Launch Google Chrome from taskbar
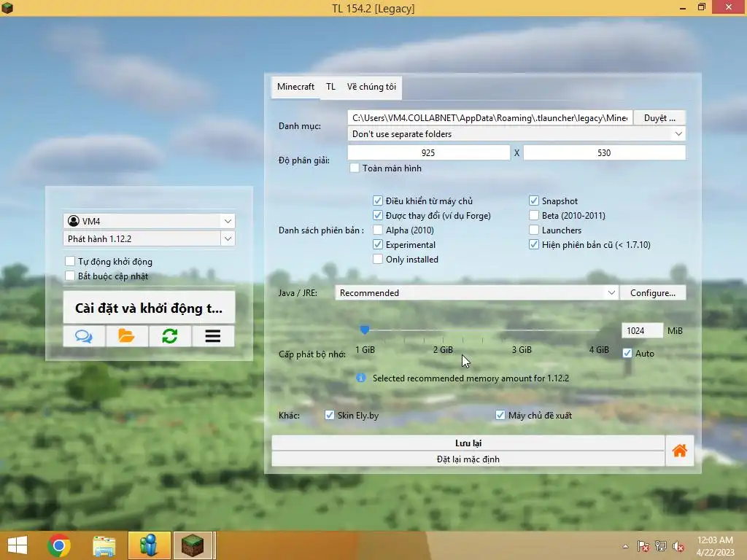 (59, 545)
